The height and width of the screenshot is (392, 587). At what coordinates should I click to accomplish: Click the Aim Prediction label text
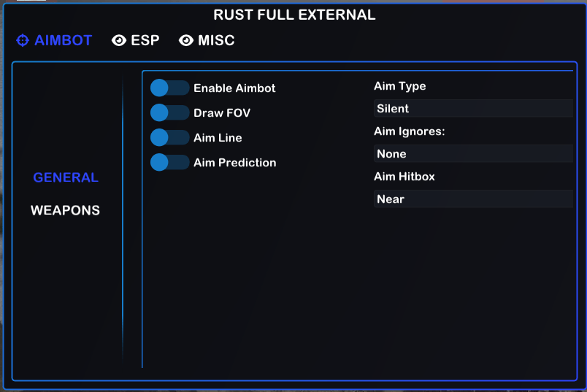[x=235, y=163]
